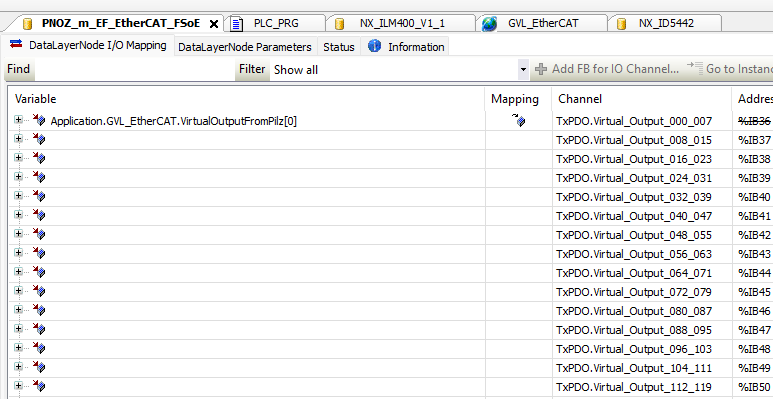This screenshot has width=773, height=399.
Task: Switch to DataLayerNode Parameters tab
Action: pyautogui.click(x=245, y=47)
